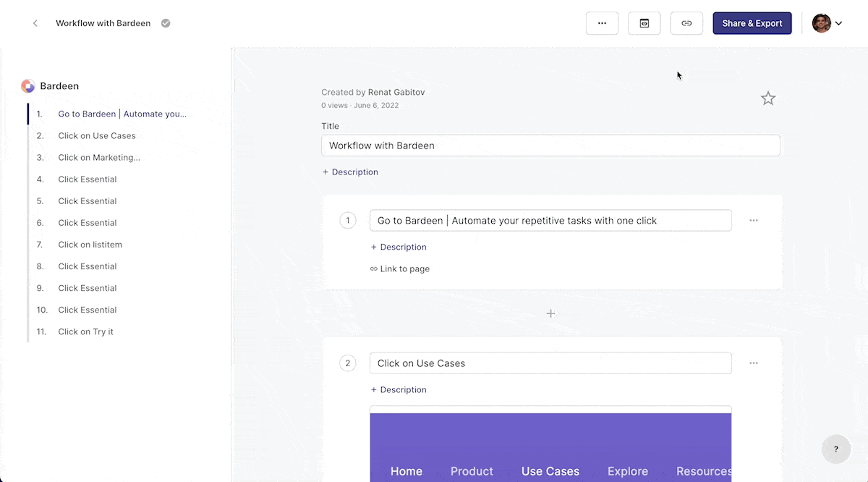868x482 pixels.
Task: Click 'Link to page' in step 1
Action: (x=400, y=269)
